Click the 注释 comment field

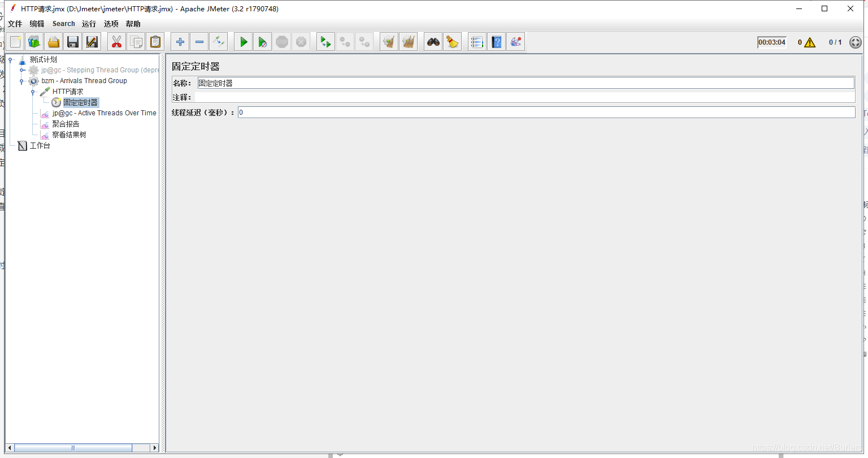pyautogui.click(x=524, y=97)
